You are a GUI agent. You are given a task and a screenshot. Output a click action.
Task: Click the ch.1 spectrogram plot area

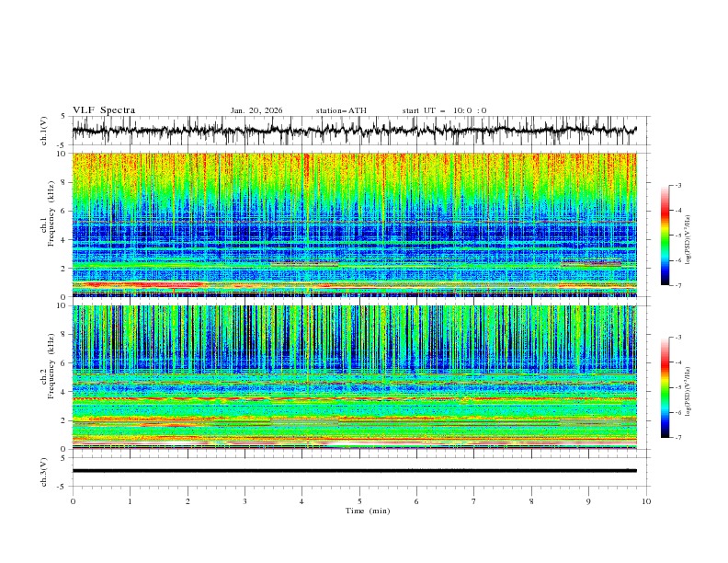pos(354,224)
